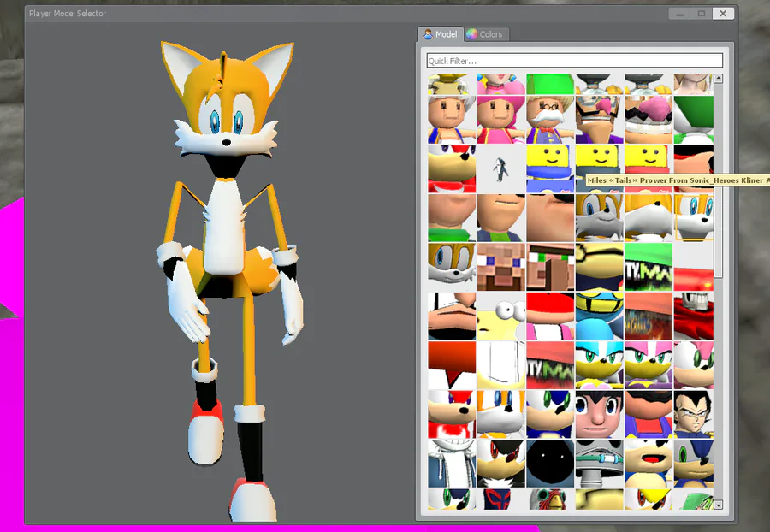The width and height of the screenshot is (770, 532).
Task: Choose the yellow googly-eyed character model
Action: point(500,316)
